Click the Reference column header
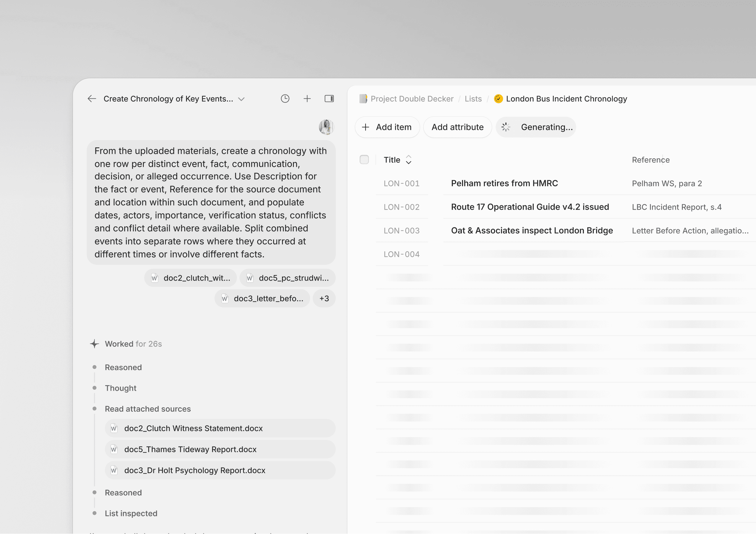The height and width of the screenshot is (534, 756). [x=651, y=160]
